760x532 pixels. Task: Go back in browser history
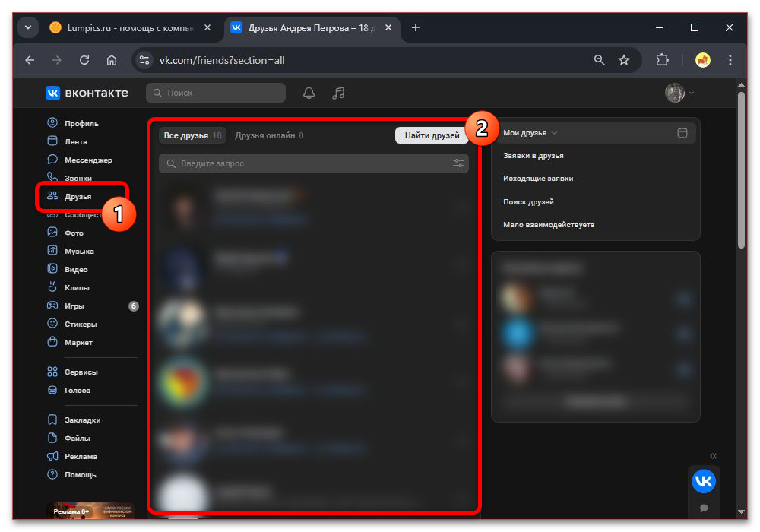tap(30, 60)
